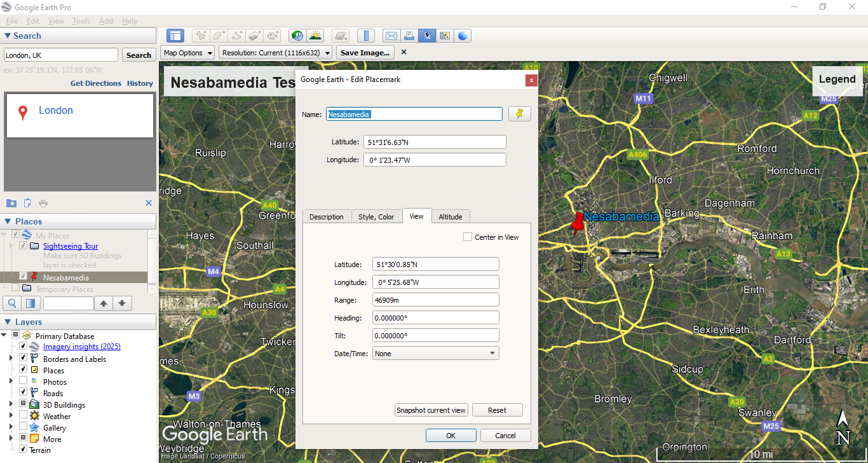This screenshot has height=463, width=868.
Task: Switch to the Style, Color tab
Action: (376, 217)
